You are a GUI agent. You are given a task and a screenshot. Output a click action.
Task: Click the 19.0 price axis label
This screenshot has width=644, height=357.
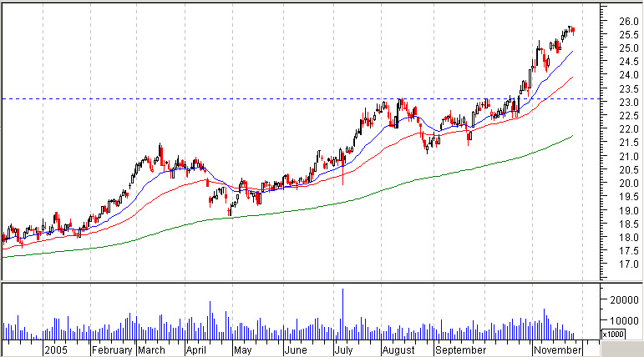point(629,211)
